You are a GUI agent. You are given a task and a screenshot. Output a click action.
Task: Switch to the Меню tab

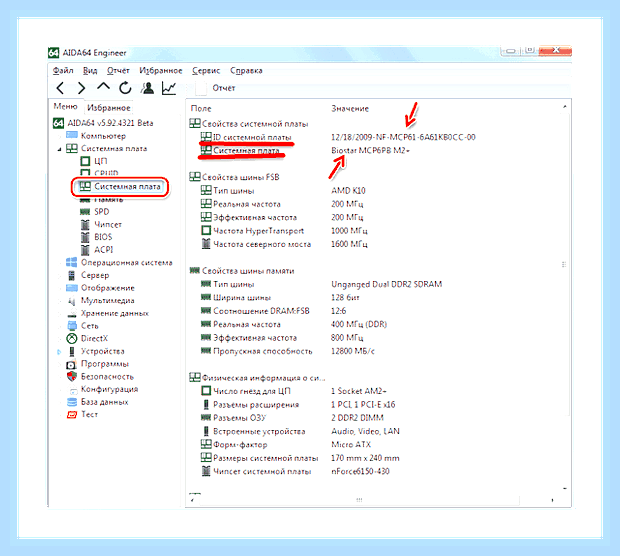[65, 106]
